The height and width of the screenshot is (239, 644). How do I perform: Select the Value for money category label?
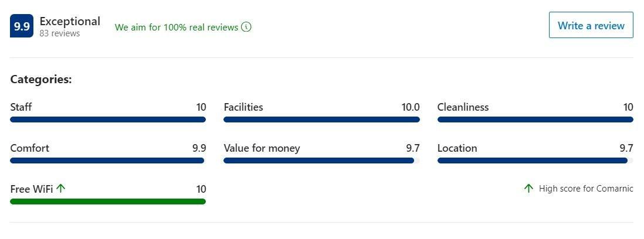pos(262,148)
